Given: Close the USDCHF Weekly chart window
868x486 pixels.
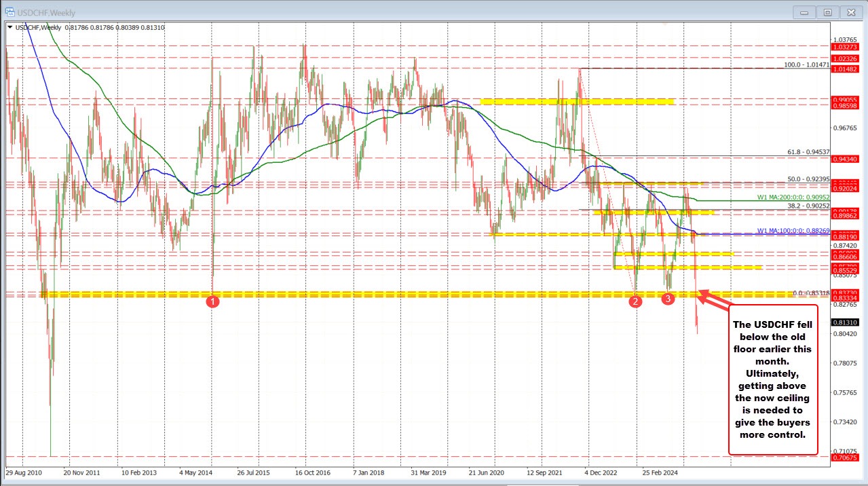Looking at the screenshot, I should (x=849, y=12).
